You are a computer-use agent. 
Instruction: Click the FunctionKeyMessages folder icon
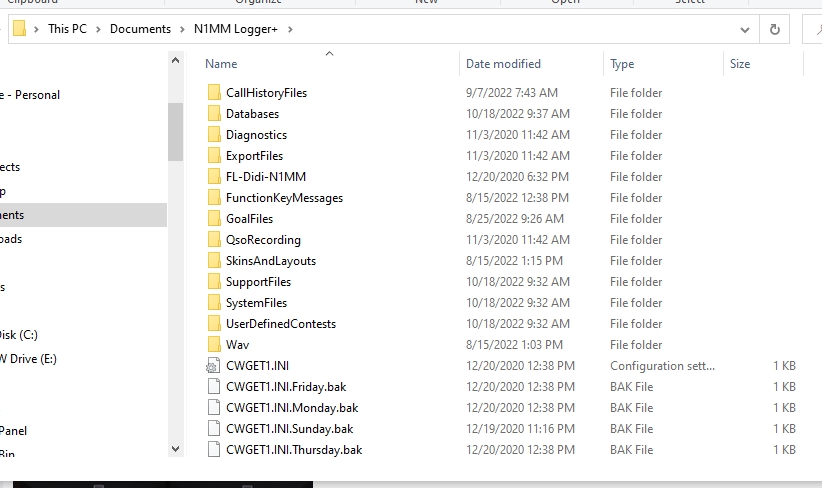pyautogui.click(x=214, y=197)
